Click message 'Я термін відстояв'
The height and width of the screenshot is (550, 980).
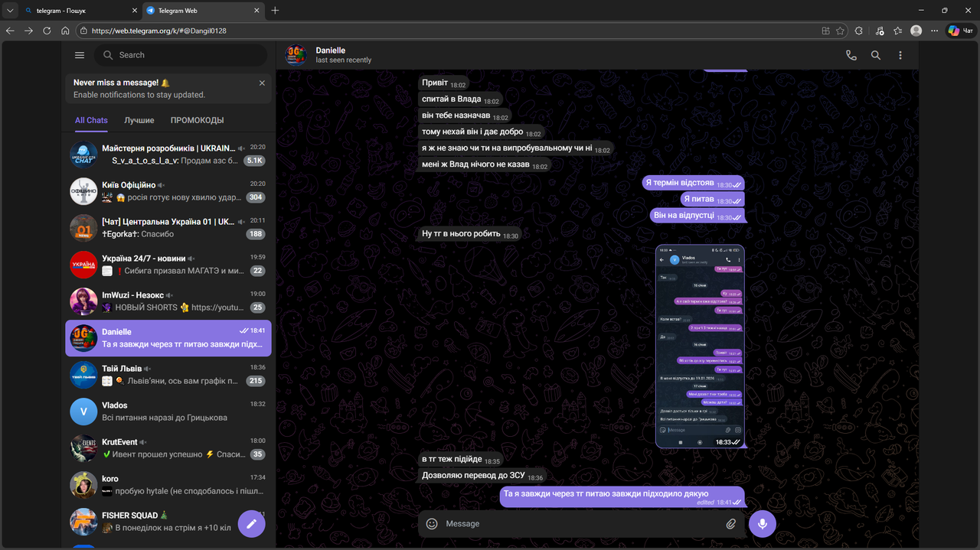point(694,183)
